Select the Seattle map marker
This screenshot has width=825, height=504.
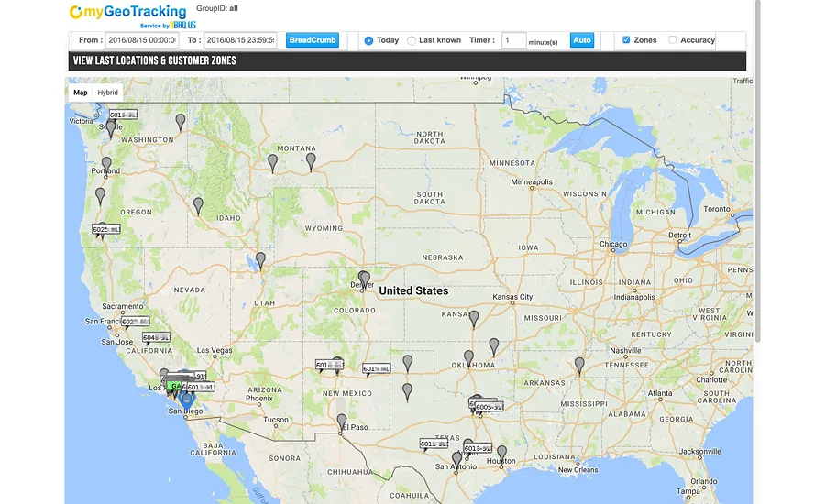(111, 128)
